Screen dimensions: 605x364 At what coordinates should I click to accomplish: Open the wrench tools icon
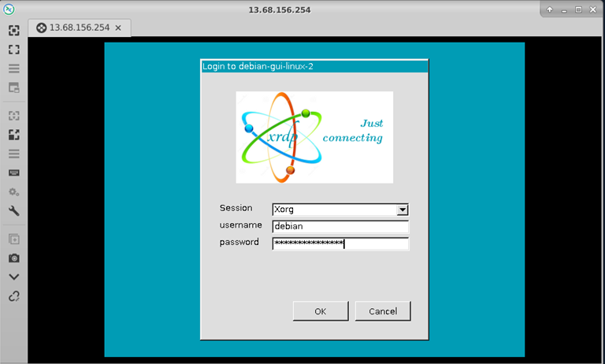[14, 210]
